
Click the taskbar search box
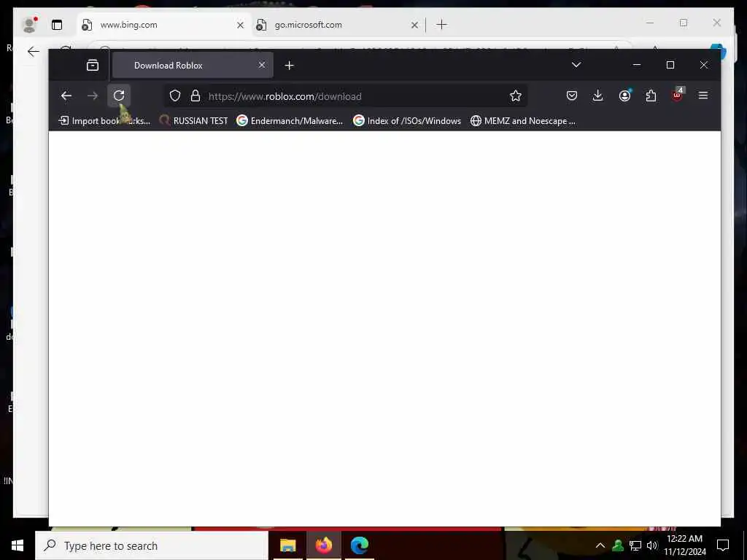[152, 545]
